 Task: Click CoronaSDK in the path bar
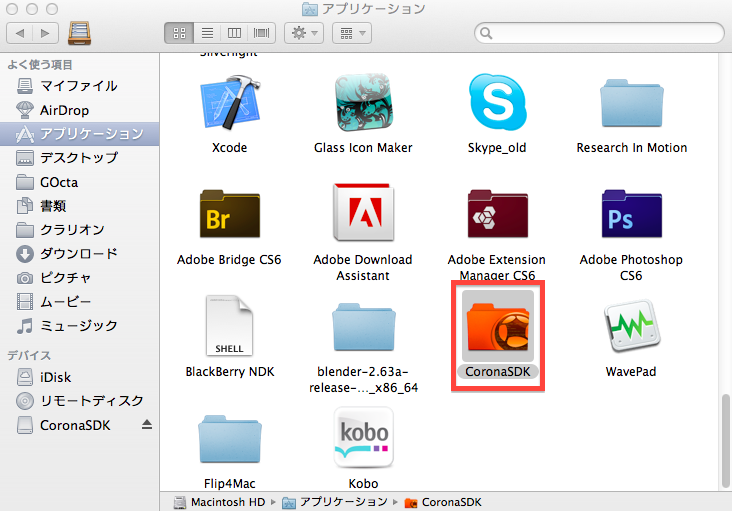click(x=443, y=502)
